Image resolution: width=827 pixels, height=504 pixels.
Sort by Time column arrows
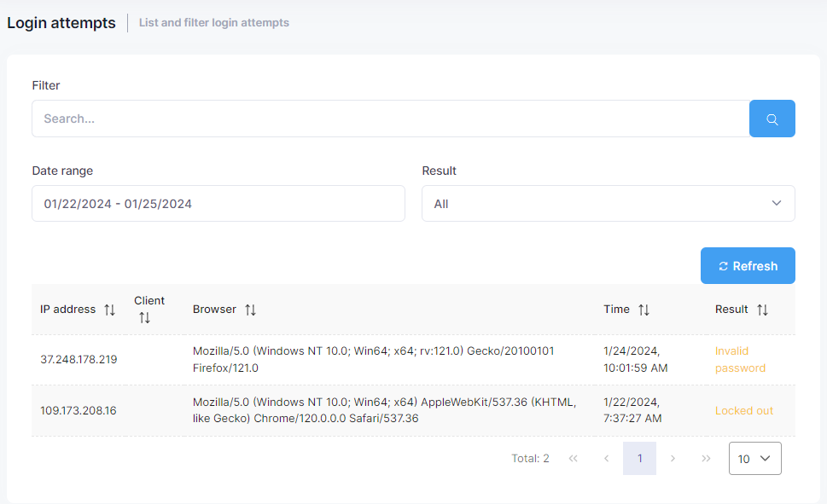644,310
